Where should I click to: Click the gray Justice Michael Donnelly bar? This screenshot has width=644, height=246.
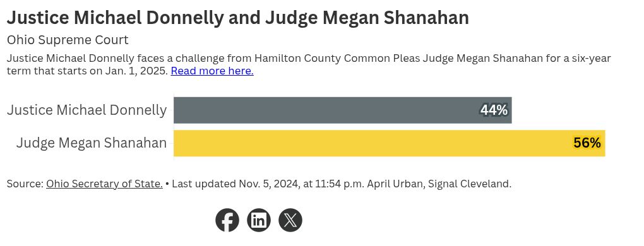click(x=343, y=110)
